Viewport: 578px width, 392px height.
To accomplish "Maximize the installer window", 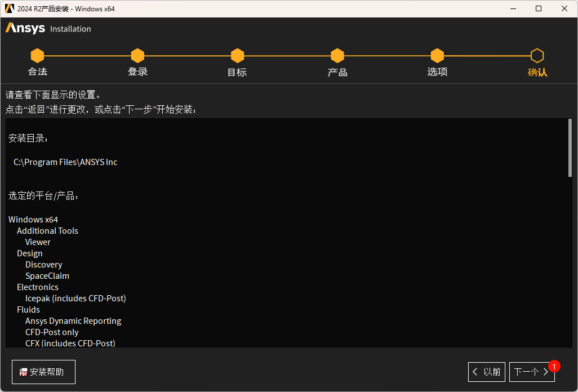I will (539, 8).
